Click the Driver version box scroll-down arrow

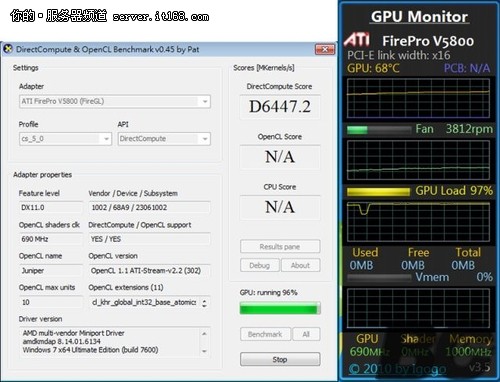pos(204,351)
